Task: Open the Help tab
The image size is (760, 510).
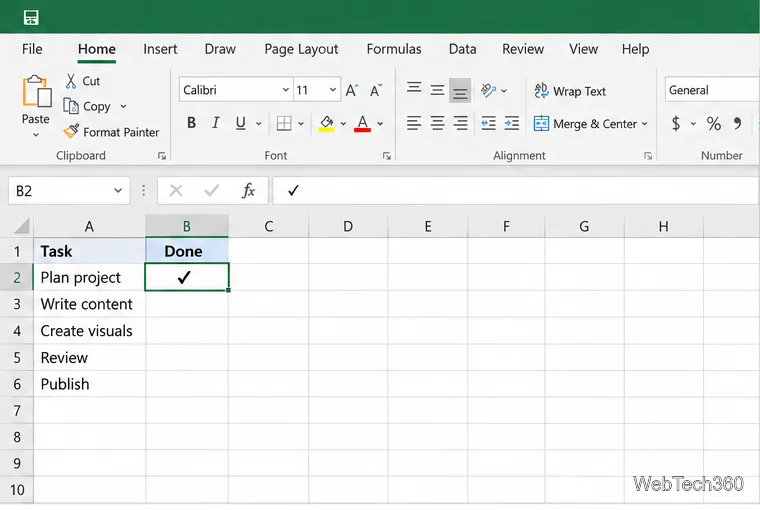Action: click(635, 49)
